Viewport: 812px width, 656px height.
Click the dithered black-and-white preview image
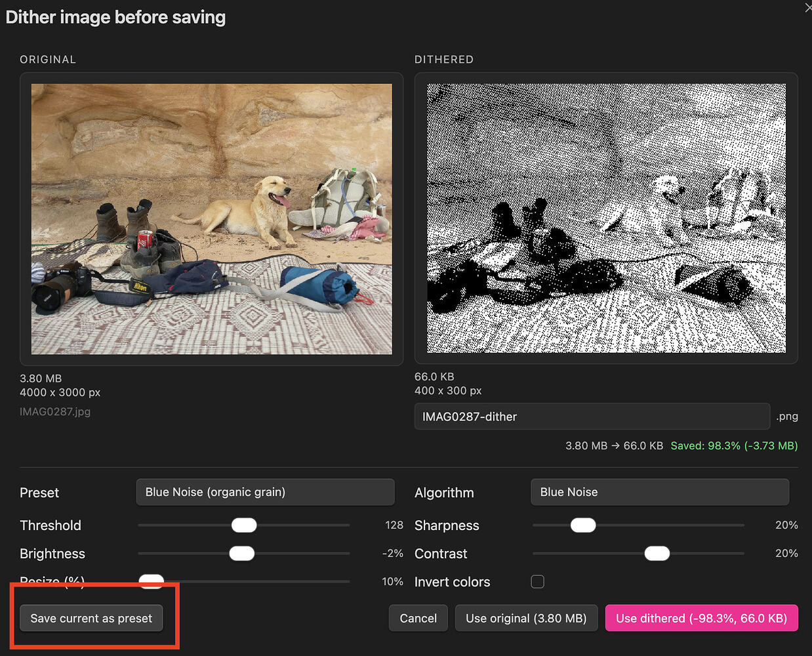point(606,218)
